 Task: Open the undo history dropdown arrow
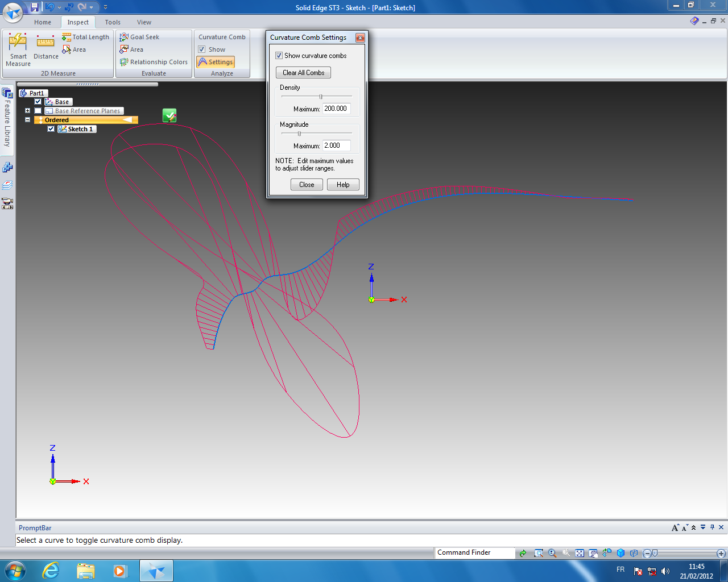click(59, 8)
